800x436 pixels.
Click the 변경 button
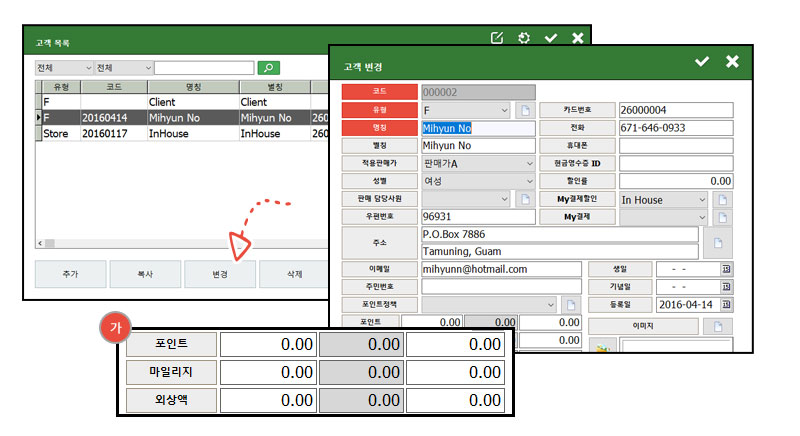[x=220, y=274]
